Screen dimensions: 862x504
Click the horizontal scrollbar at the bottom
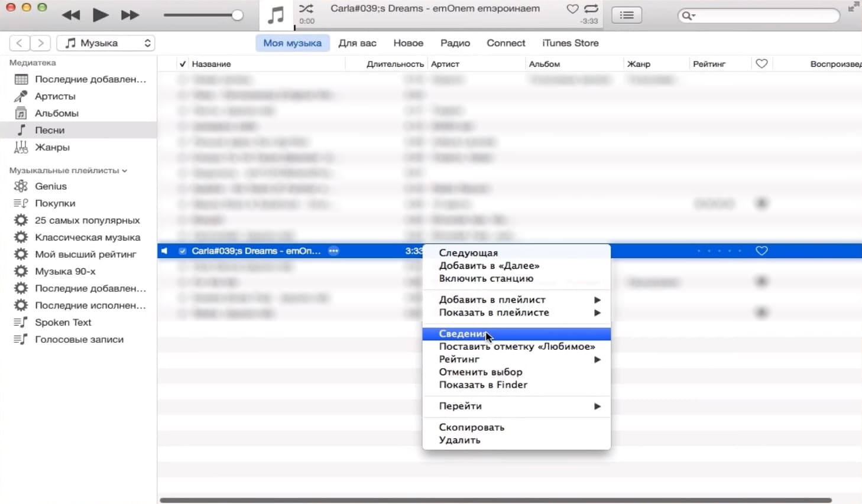click(495, 500)
